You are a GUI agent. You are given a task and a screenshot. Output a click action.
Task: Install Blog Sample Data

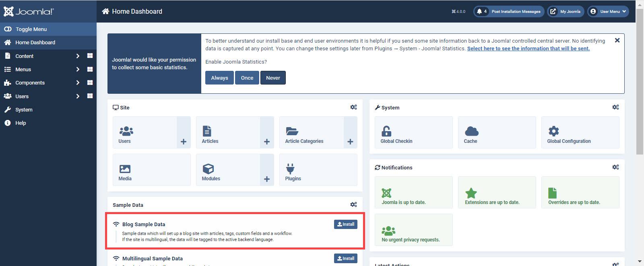coord(346,224)
